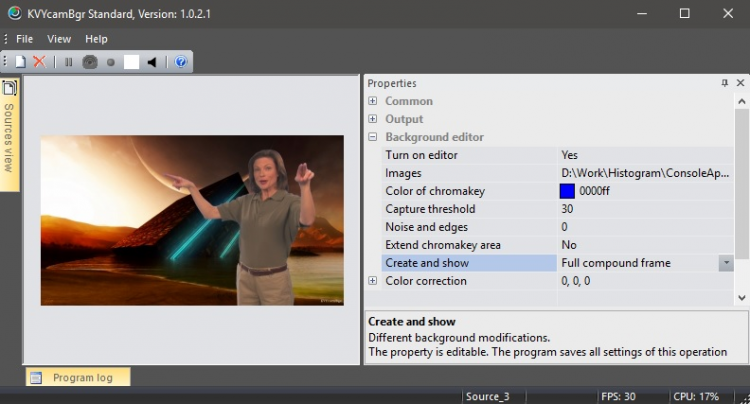Click the webcam capture toolbar icon
Viewport: 750px width, 404px height.
90,62
